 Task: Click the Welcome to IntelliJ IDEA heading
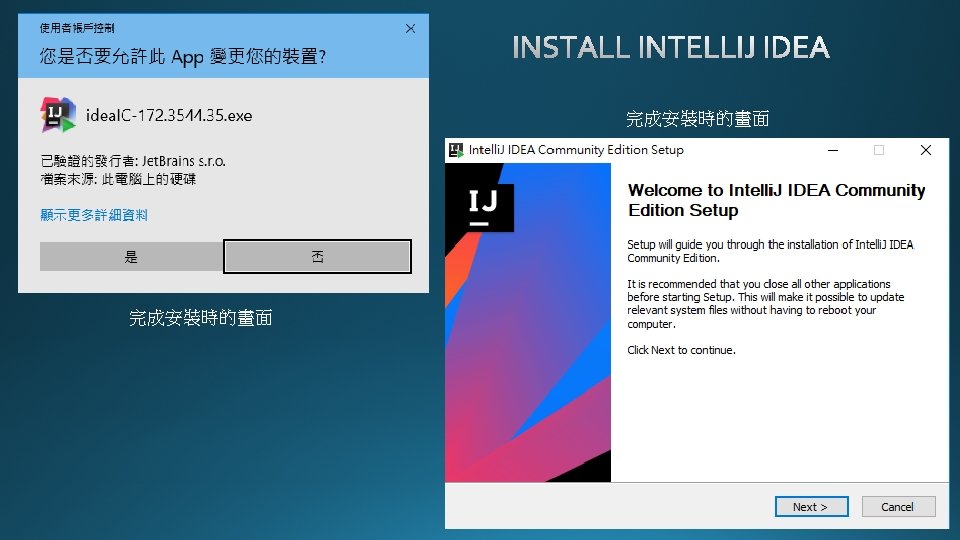click(x=776, y=200)
